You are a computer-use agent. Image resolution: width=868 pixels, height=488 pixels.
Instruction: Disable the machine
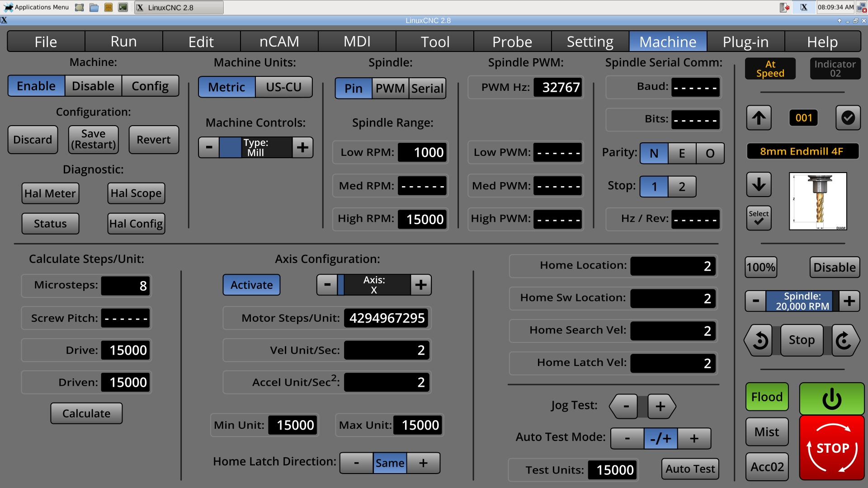tap(93, 86)
